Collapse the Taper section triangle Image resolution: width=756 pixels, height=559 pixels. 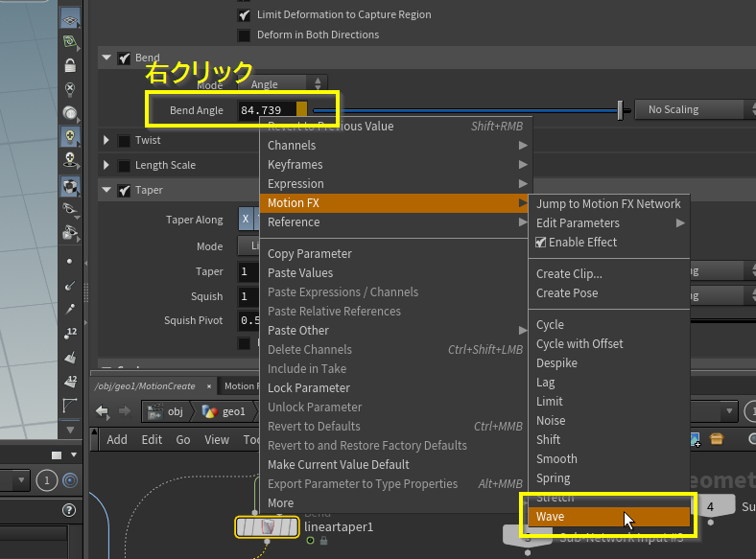click(106, 190)
